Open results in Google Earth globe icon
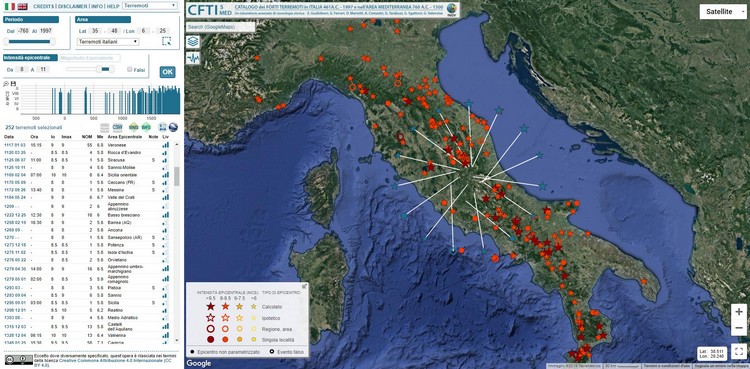The image size is (750, 369). click(x=173, y=127)
